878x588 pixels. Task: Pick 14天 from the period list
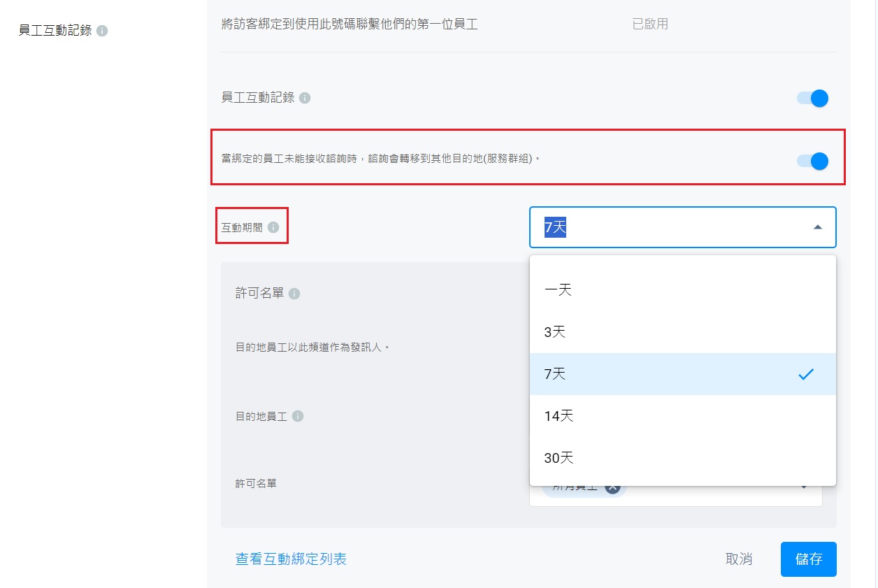(559, 416)
